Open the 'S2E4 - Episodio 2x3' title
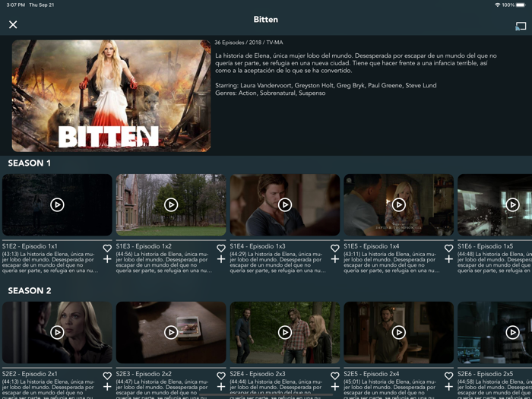This screenshot has height=399, width=532. pos(258,374)
